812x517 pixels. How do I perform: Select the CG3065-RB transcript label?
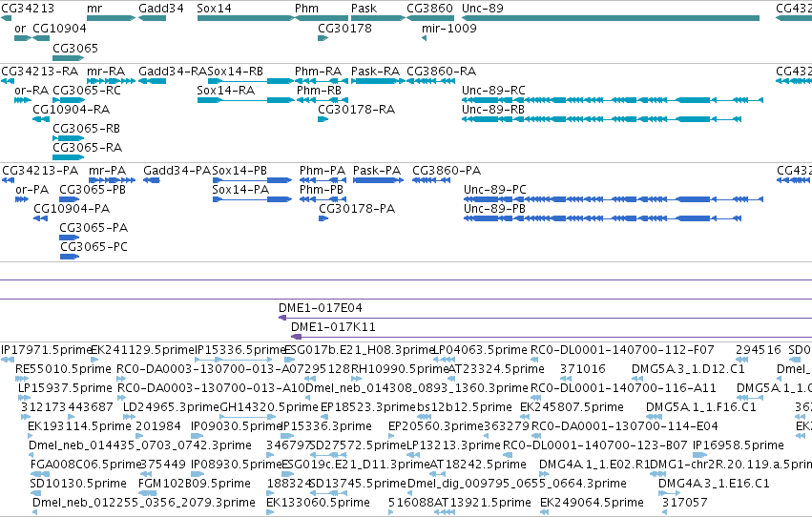tap(87, 128)
